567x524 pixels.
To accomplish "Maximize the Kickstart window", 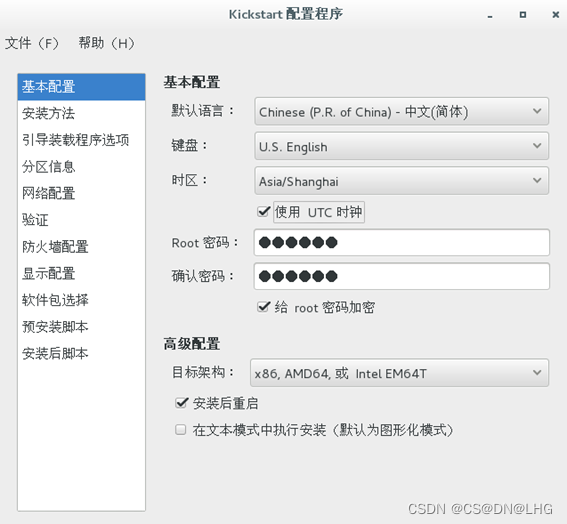I will pyautogui.click(x=523, y=15).
